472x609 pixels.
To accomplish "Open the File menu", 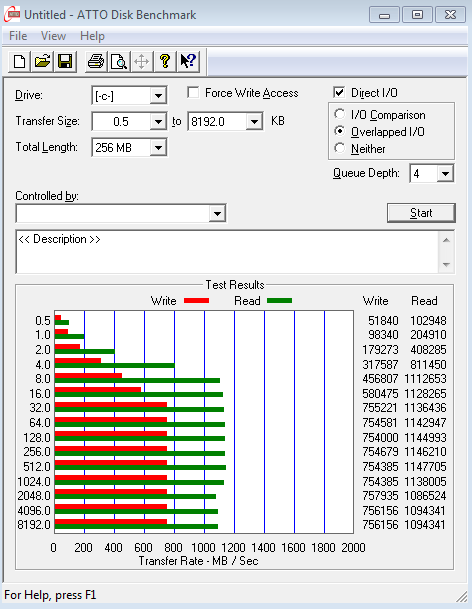I will pos(18,36).
